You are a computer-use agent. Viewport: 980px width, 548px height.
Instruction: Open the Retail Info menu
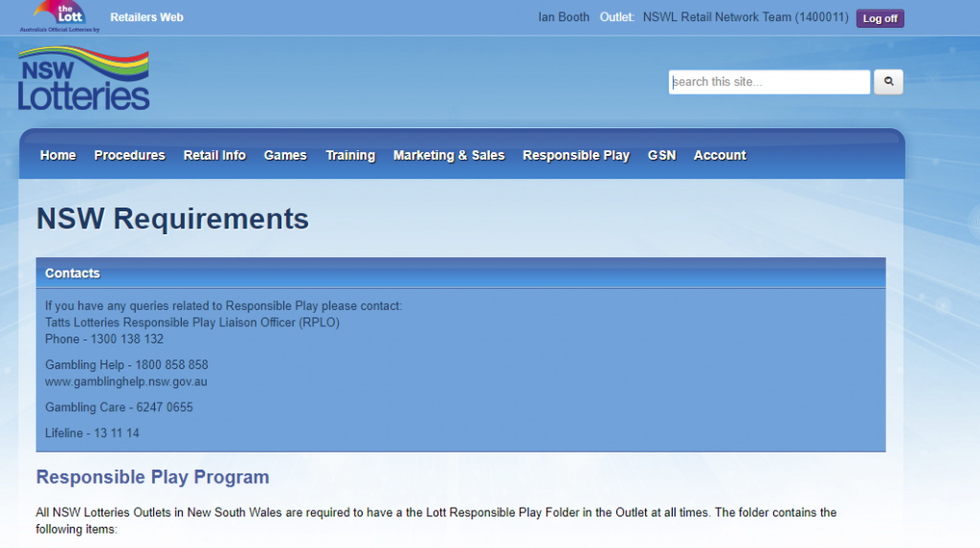coord(214,155)
